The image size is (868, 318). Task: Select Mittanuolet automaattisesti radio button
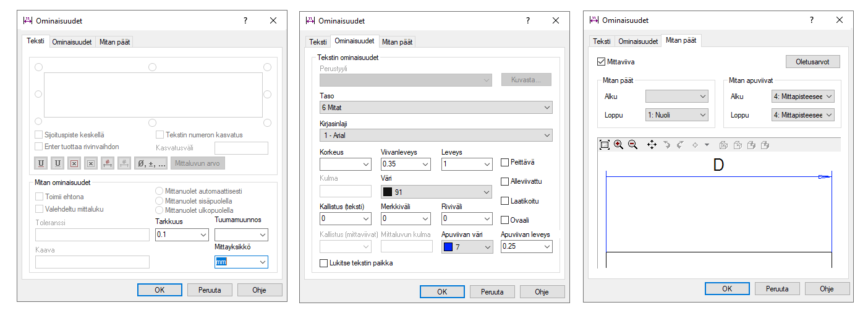click(160, 192)
